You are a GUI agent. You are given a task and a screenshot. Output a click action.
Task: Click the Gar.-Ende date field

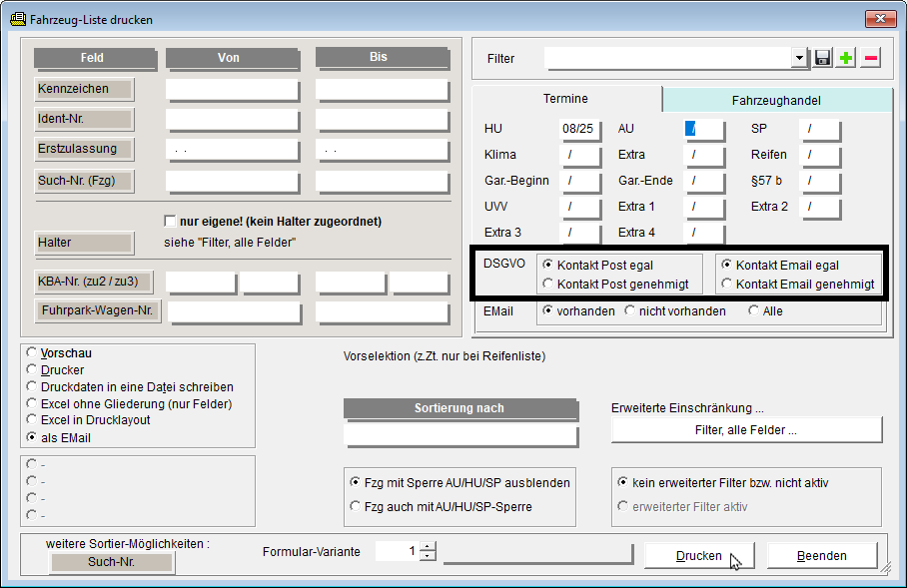click(x=703, y=181)
